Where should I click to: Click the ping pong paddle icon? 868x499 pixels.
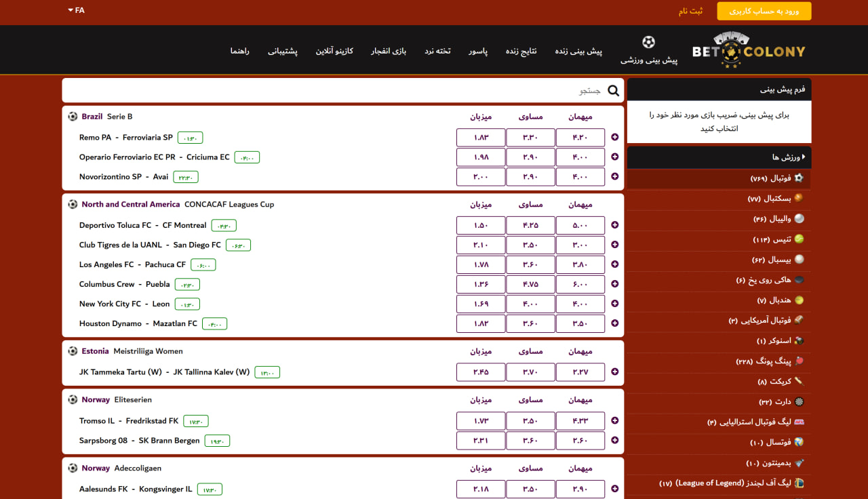click(x=799, y=361)
